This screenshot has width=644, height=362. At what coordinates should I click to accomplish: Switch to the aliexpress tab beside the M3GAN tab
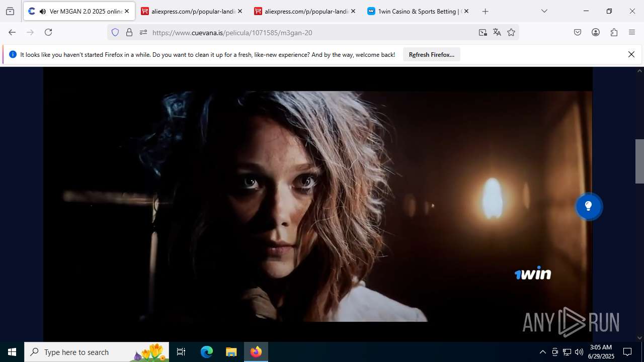[193, 11]
